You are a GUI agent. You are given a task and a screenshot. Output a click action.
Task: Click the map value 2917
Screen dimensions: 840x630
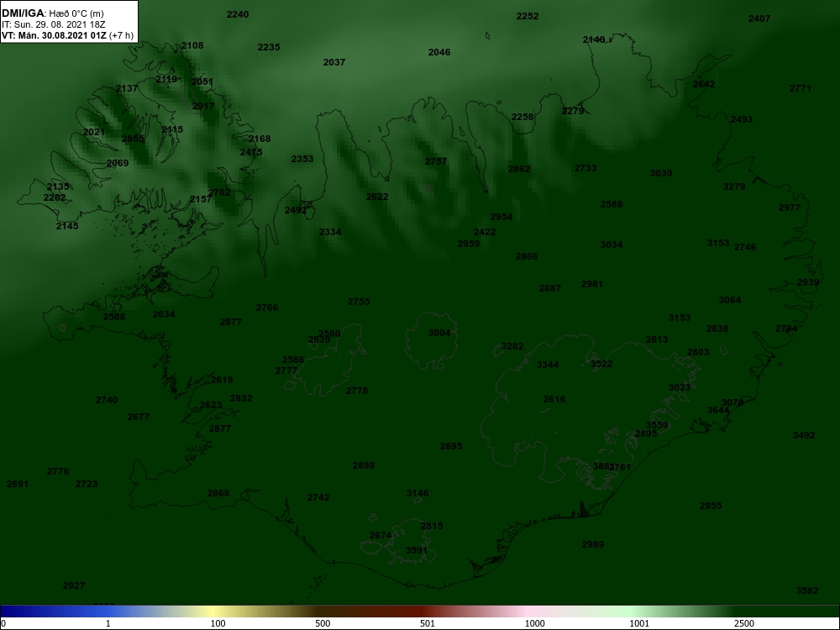(203, 106)
